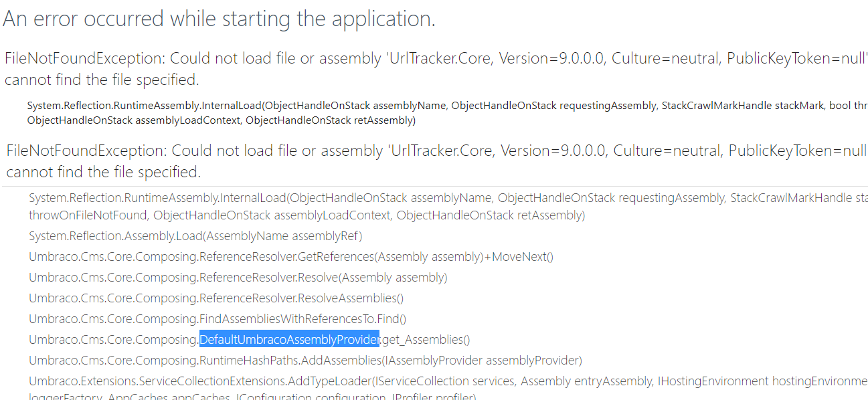Click 'cannot find the file specified' in second error

point(103,173)
